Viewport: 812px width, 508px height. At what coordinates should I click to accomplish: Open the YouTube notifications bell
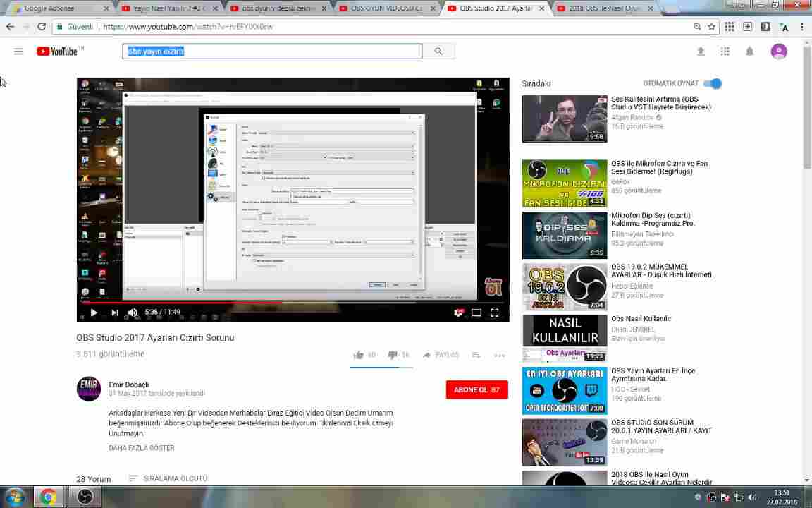pyautogui.click(x=749, y=52)
